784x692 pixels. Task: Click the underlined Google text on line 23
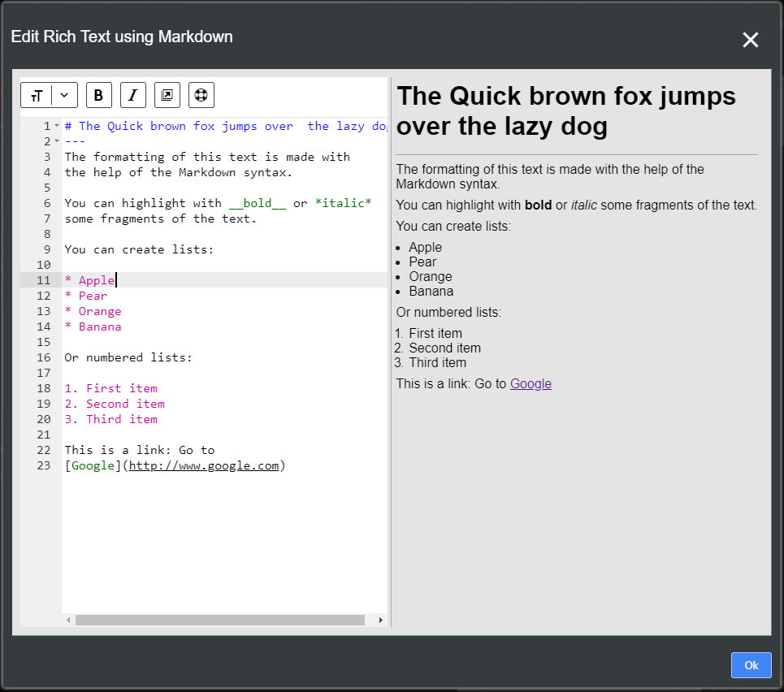pos(93,465)
